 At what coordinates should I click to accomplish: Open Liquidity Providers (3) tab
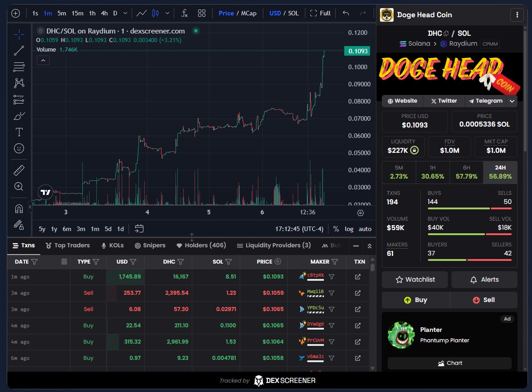point(274,245)
